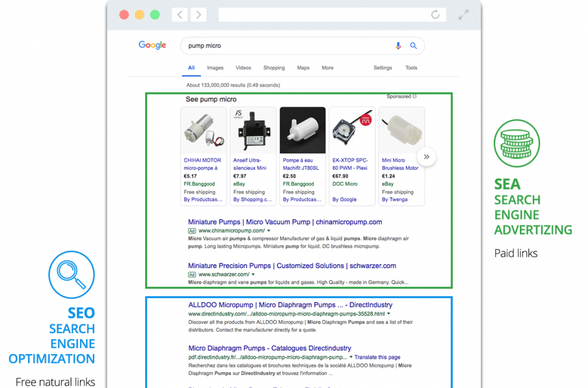Click the 'By Shopping.c...' link under Anself
This screenshot has width=588, height=388.
coord(253,199)
